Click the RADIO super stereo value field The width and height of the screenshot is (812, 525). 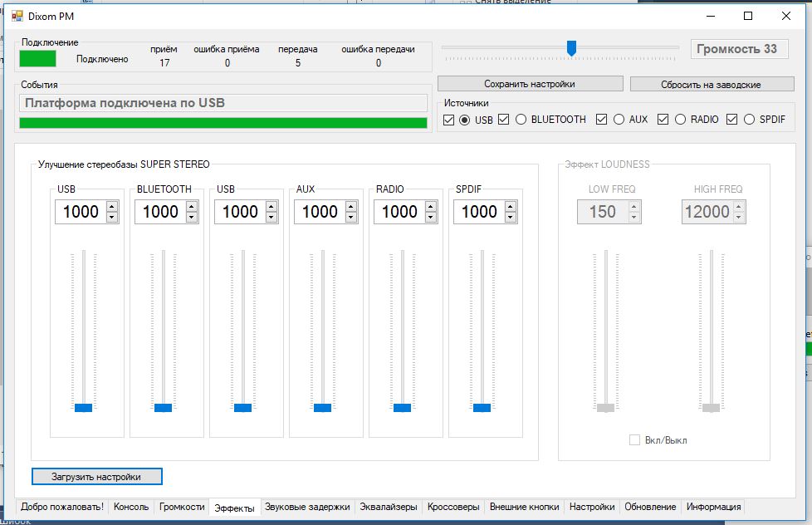point(399,212)
